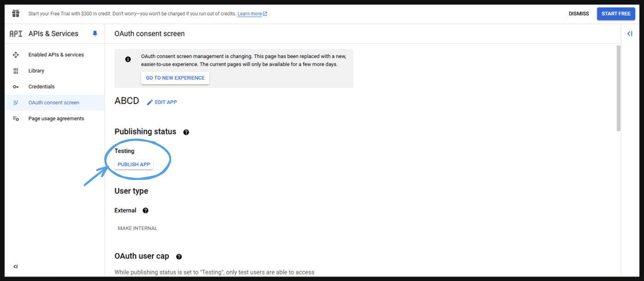Click external link icon after Learn more
The height and width of the screenshot is (281, 644).
265,14
